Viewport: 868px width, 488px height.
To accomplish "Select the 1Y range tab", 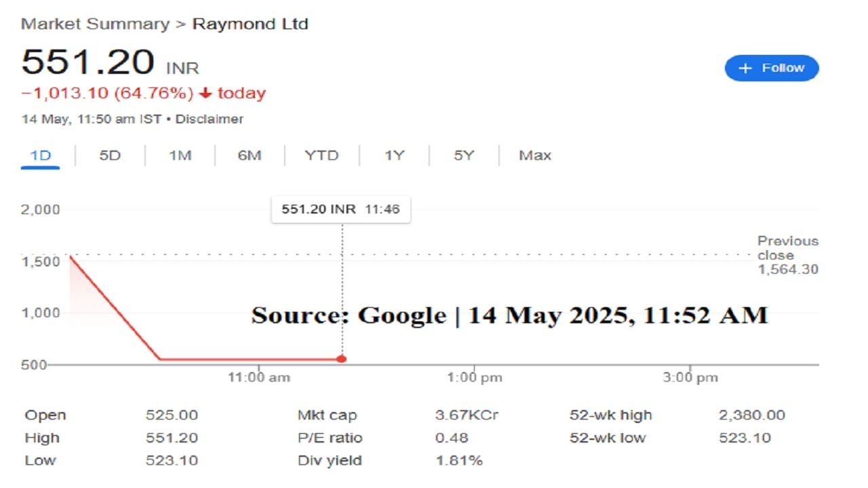I will (394, 155).
